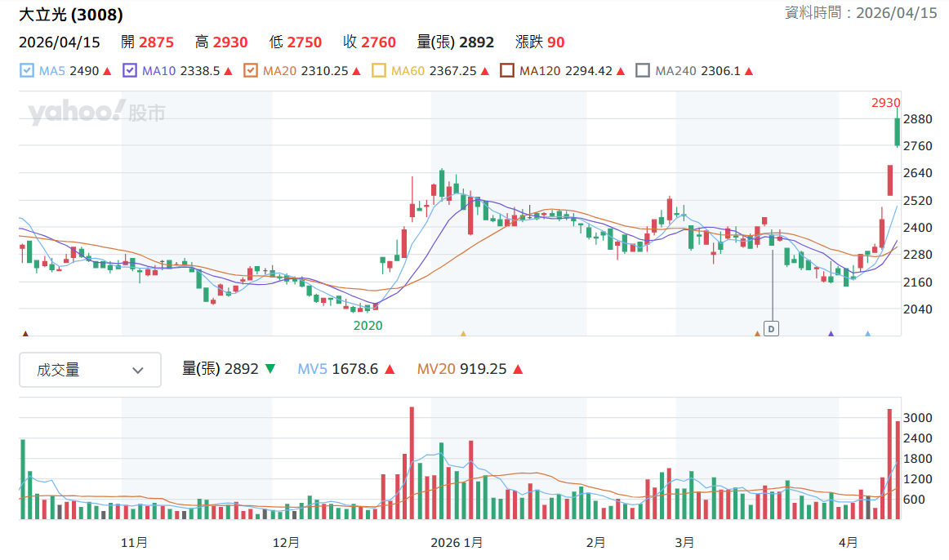This screenshot has height=560, width=949.
Task: Click the Yahoo 股市 logo watermark
Action: coord(96,113)
